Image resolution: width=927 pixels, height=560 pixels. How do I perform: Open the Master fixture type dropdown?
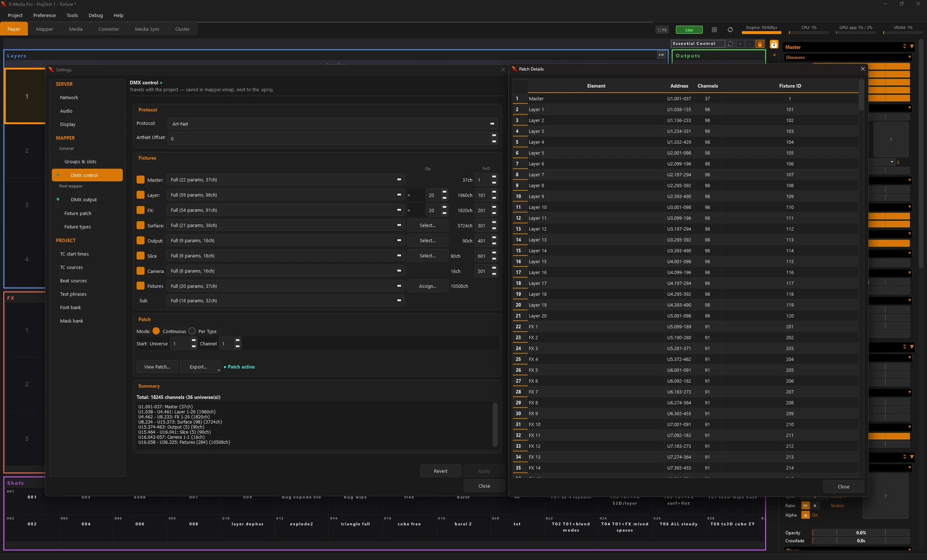(x=286, y=180)
